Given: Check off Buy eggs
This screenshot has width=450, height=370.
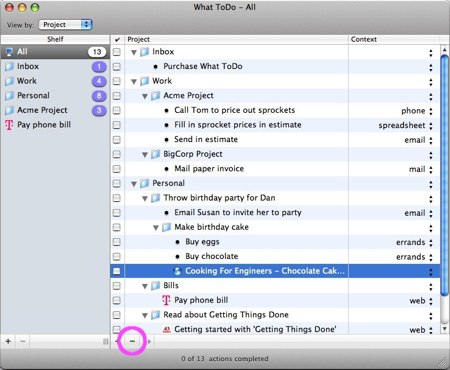Looking at the screenshot, I should (117, 242).
